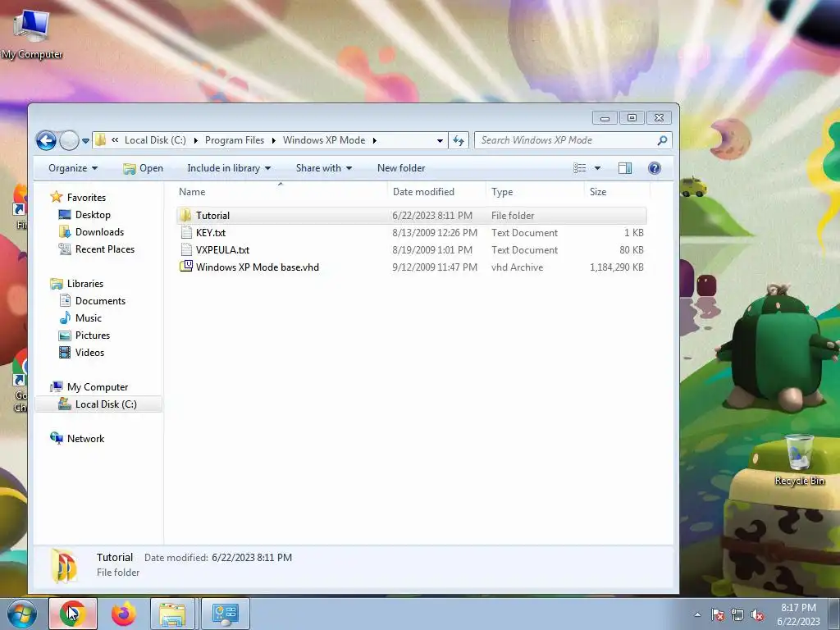Select the KEY.txt file icon
The height and width of the screenshot is (630, 840).
pos(186,232)
